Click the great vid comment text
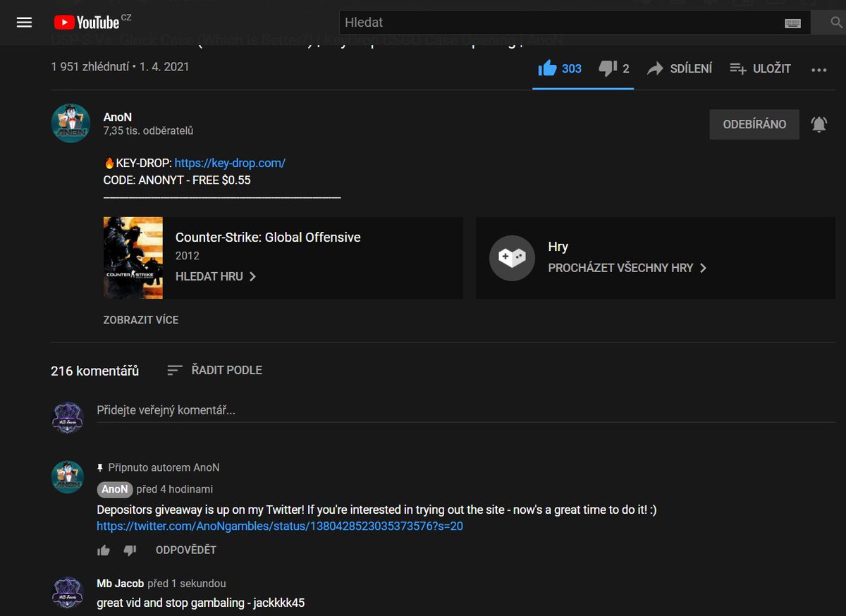Viewport: 846px width, 616px height. [200, 603]
